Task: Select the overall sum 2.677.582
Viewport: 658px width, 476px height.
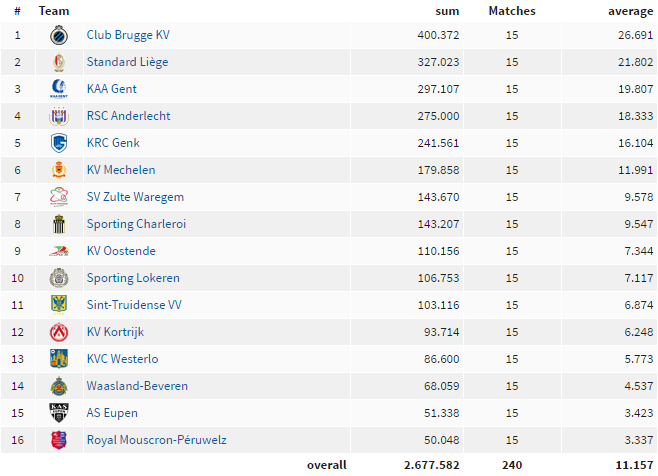Action: (432, 465)
